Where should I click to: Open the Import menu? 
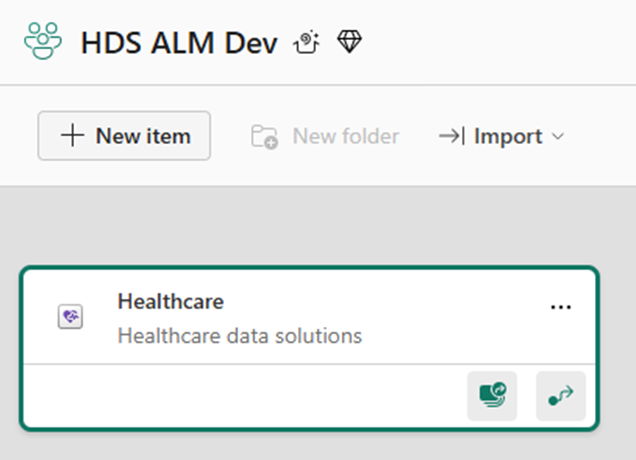pyautogui.click(x=501, y=136)
